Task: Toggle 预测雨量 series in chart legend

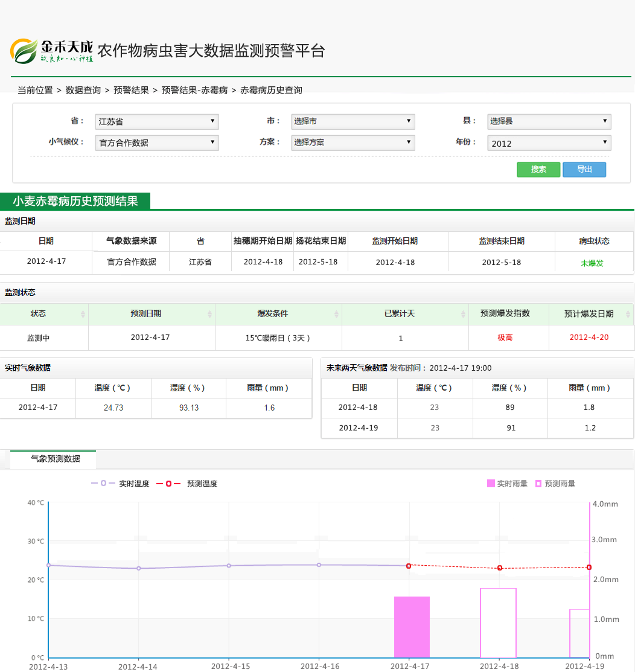Action: [x=555, y=484]
